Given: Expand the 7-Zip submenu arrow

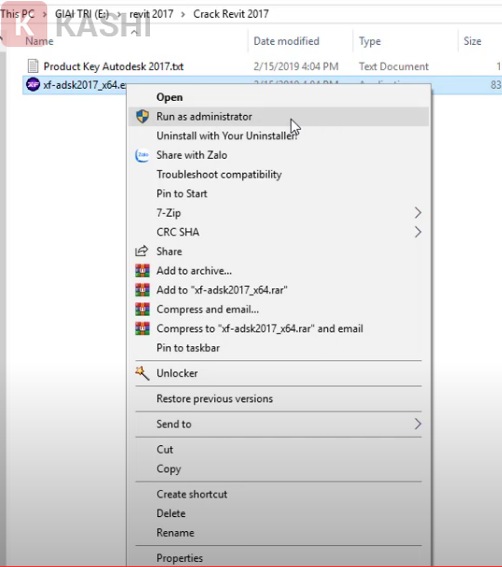Looking at the screenshot, I should pos(418,213).
